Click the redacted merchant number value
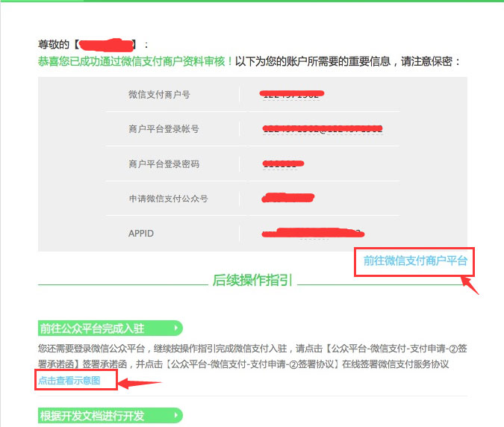Viewport: 504px width, 427px height. click(292, 94)
